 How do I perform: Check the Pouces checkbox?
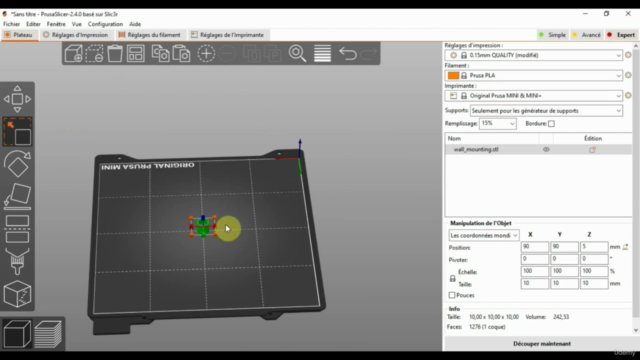tap(452, 295)
